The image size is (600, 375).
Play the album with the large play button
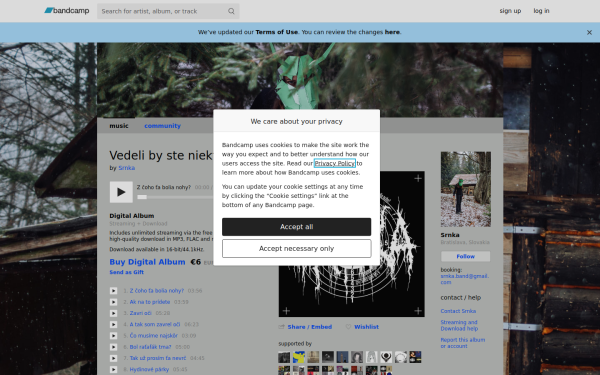click(x=121, y=192)
